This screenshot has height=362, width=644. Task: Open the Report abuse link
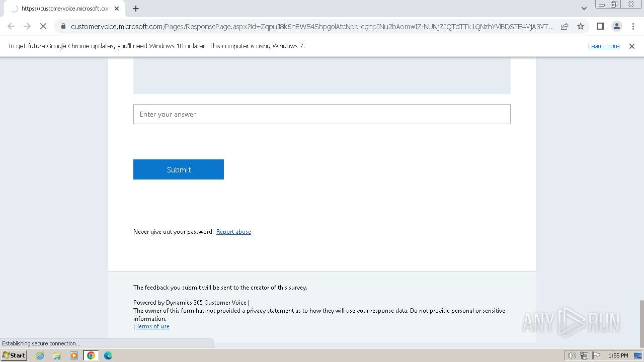point(233,232)
